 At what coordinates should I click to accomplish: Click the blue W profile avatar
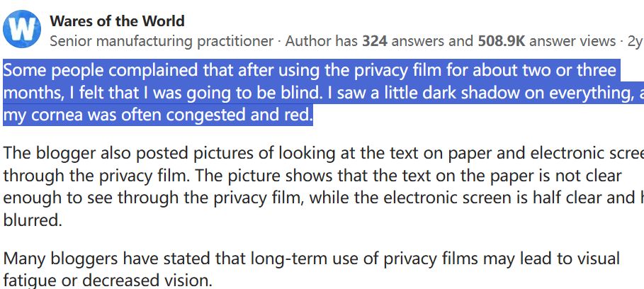point(22,29)
